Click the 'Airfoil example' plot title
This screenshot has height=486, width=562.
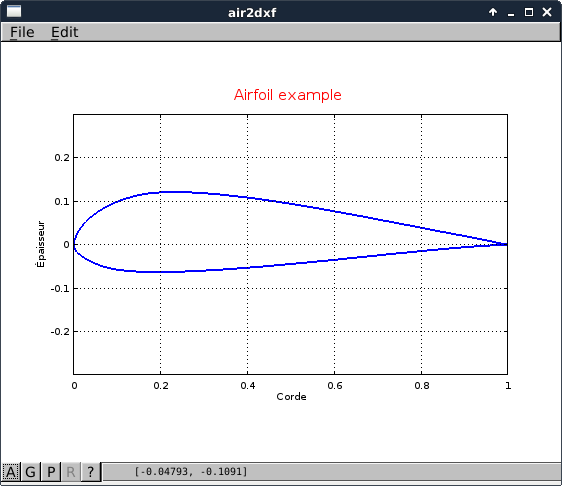(x=287, y=95)
